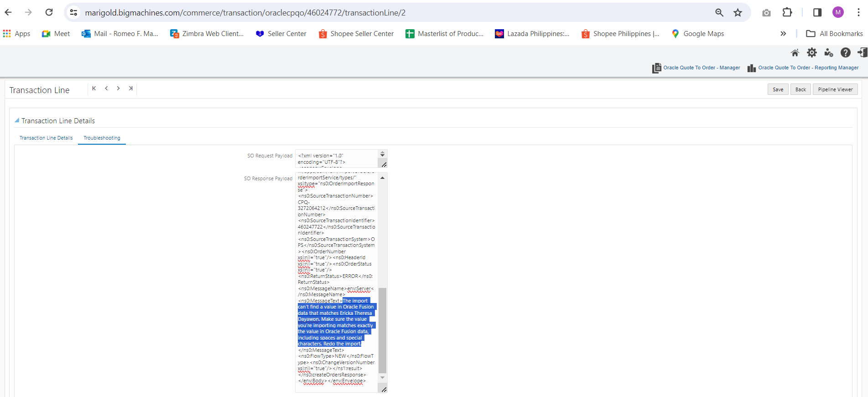Grab SO Request Payload resize handle

click(384, 165)
